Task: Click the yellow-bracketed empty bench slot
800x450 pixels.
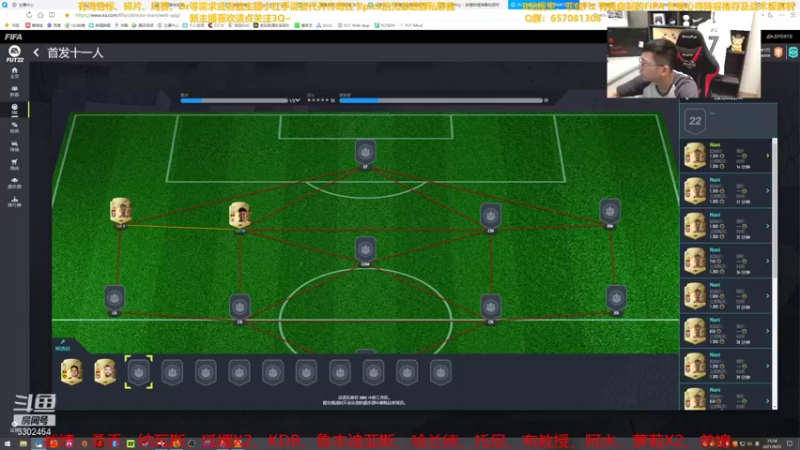Action: [x=139, y=372]
